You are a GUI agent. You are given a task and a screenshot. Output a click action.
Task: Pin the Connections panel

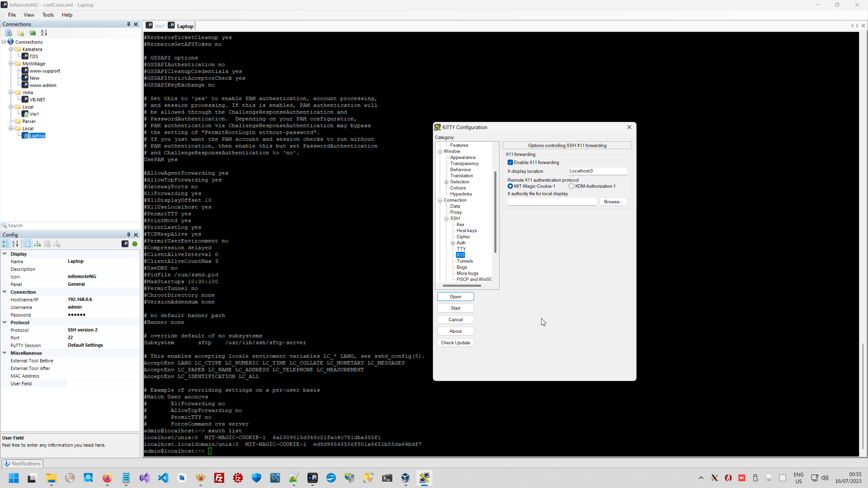click(129, 24)
